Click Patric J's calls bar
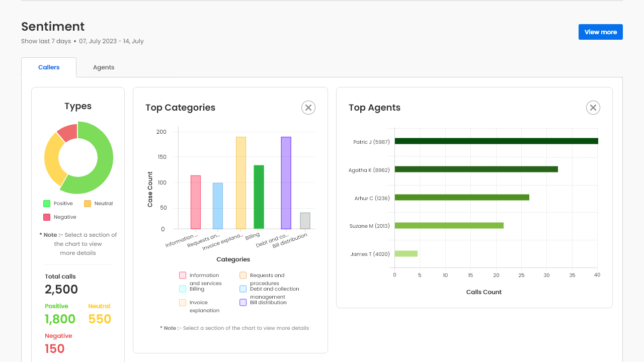644x362 pixels. pyautogui.click(x=496, y=141)
